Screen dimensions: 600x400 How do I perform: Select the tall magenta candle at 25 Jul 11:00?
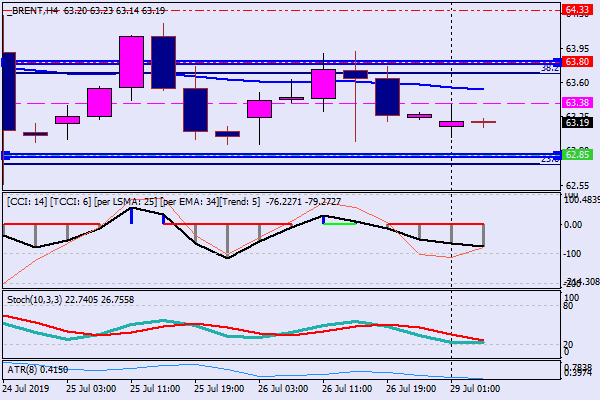(x=132, y=62)
